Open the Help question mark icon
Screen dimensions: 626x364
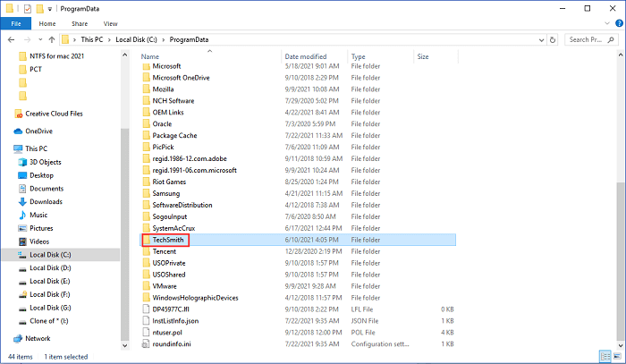(x=618, y=23)
